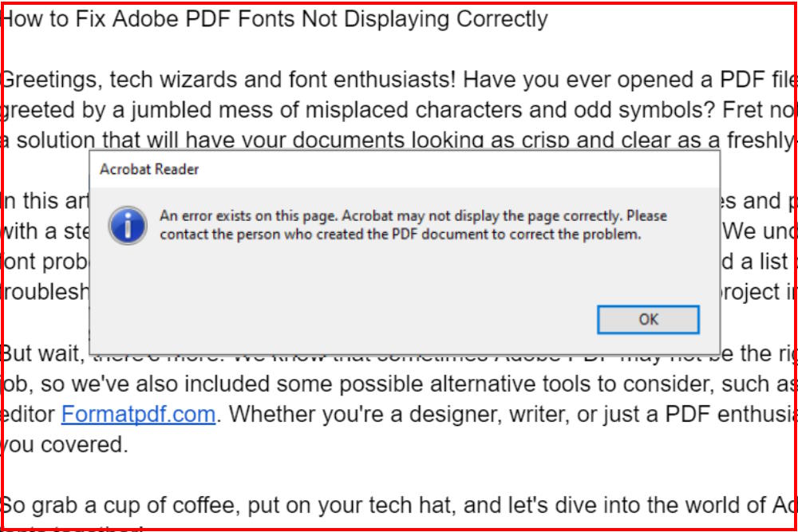Open the Formatpdf.com hyperlink
Image resolution: width=798 pixels, height=532 pixels.
137,415
